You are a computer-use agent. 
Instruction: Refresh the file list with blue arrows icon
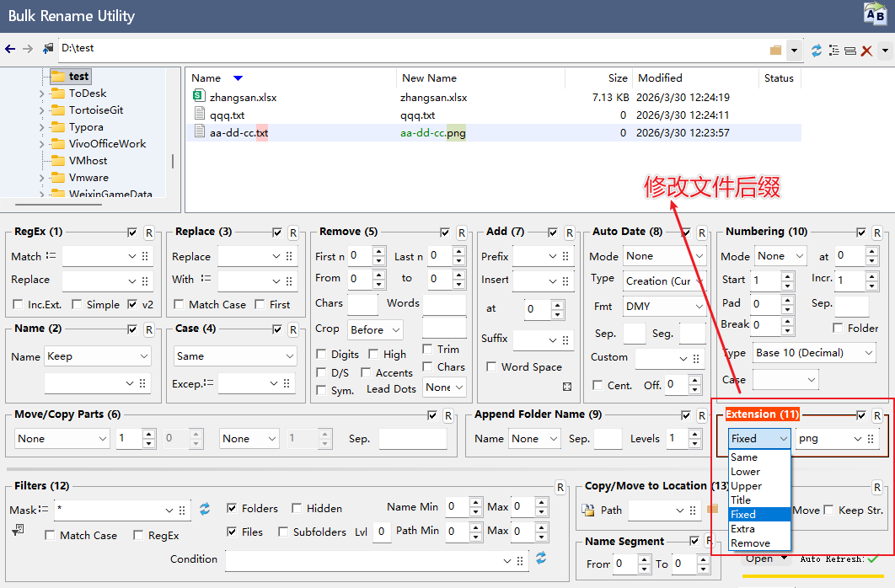point(816,51)
